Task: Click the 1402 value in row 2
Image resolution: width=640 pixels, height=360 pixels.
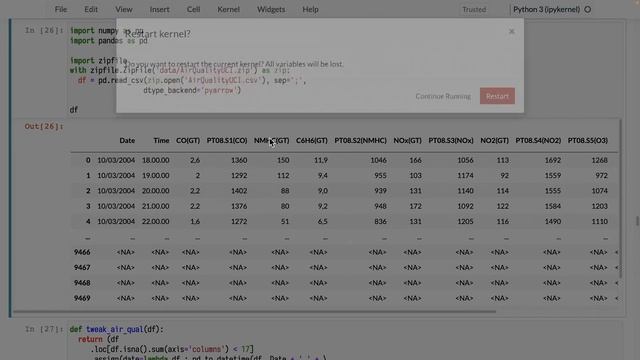Action: [239, 191]
